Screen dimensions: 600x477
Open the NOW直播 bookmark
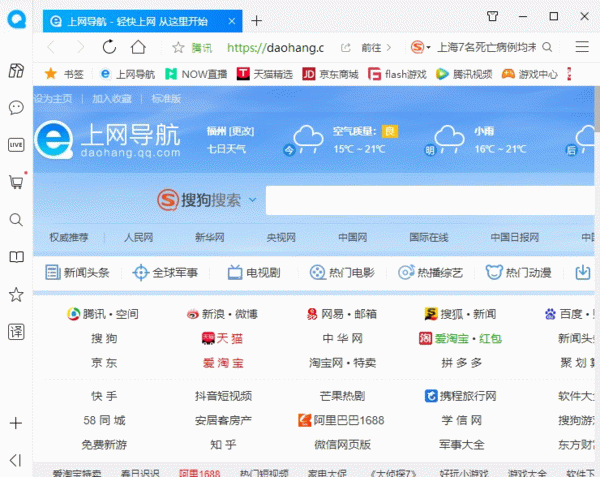pos(196,74)
